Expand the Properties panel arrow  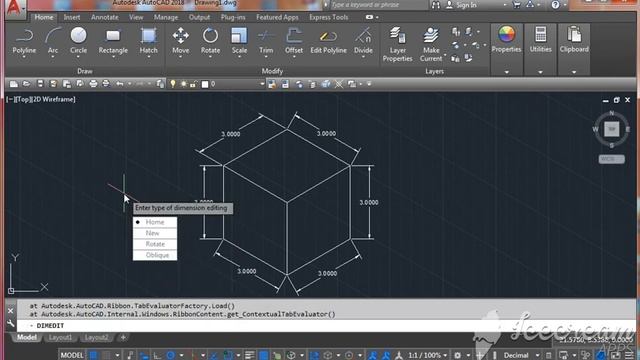point(507,72)
